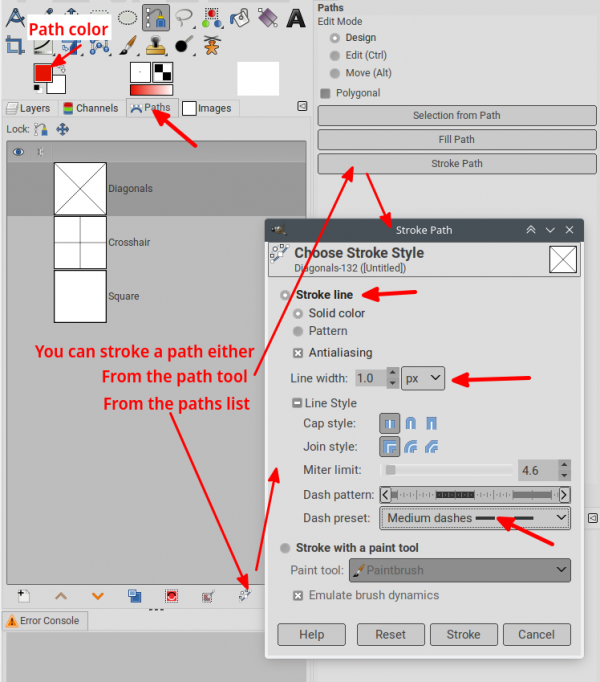The height and width of the screenshot is (682, 600).
Task: Select the Cage/Handle Transform tool
Action: click(x=99, y=46)
